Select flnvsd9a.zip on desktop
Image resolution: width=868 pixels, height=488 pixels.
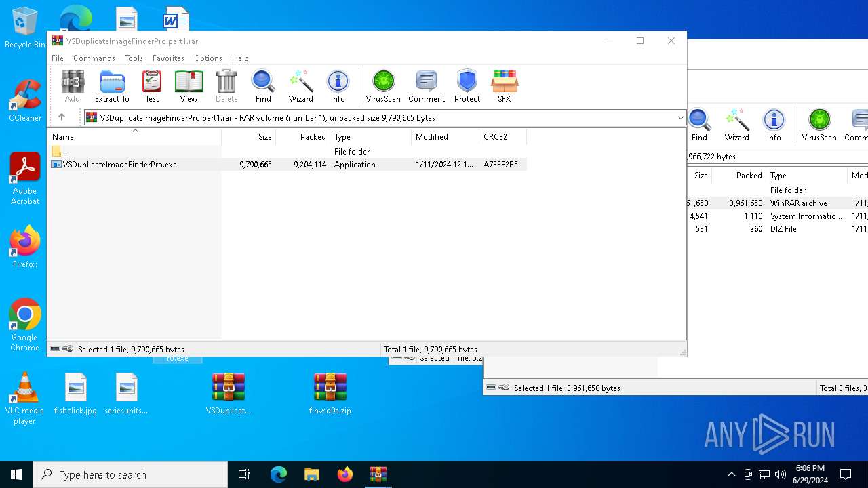click(x=330, y=394)
